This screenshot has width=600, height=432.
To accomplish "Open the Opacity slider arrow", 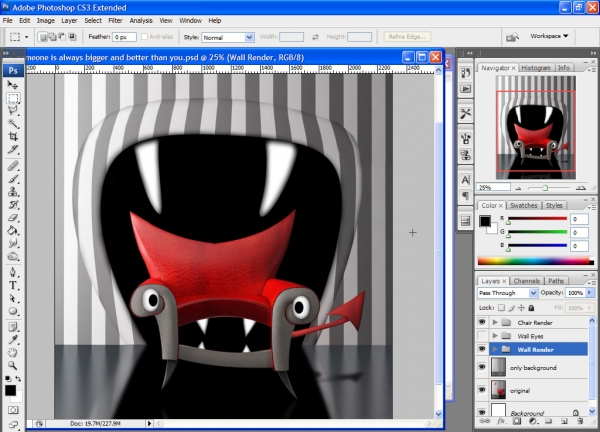I will (x=590, y=293).
